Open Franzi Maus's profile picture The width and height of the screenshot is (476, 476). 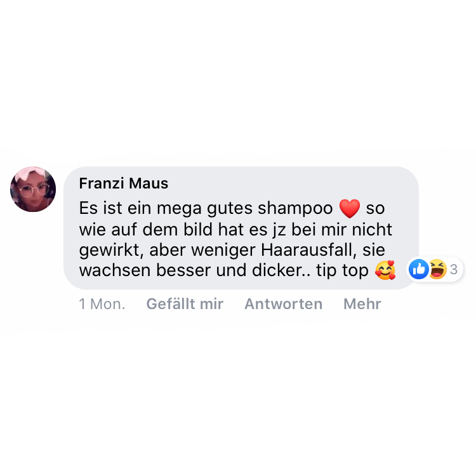coord(33,189)
